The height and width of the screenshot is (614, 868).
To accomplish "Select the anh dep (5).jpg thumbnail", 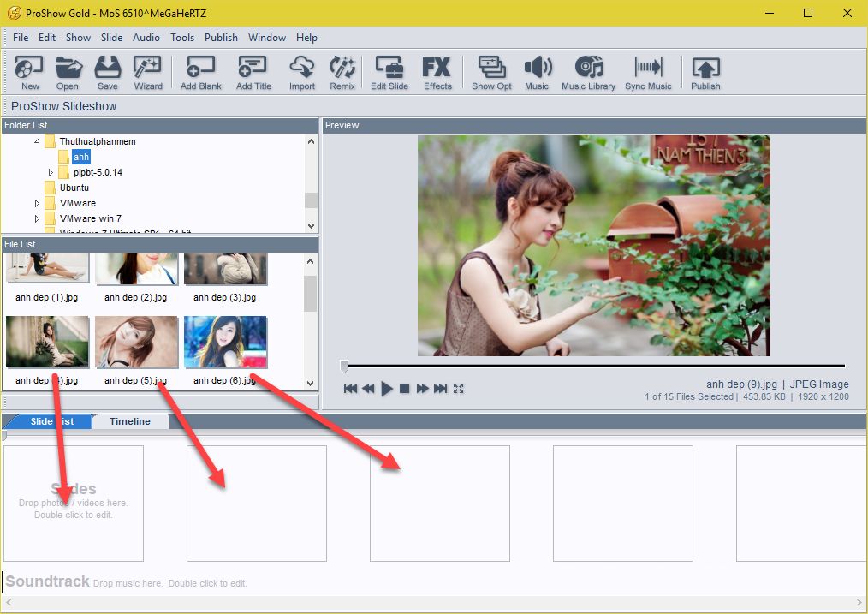I will point(136,343).
